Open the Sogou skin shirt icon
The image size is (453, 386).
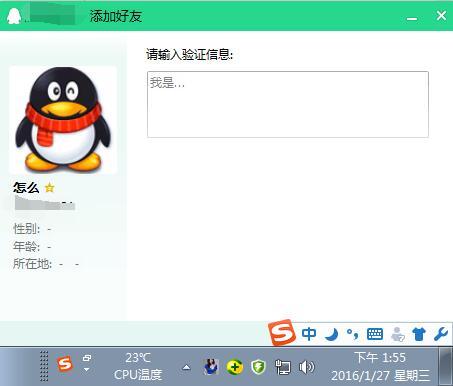tap(419, 334)
